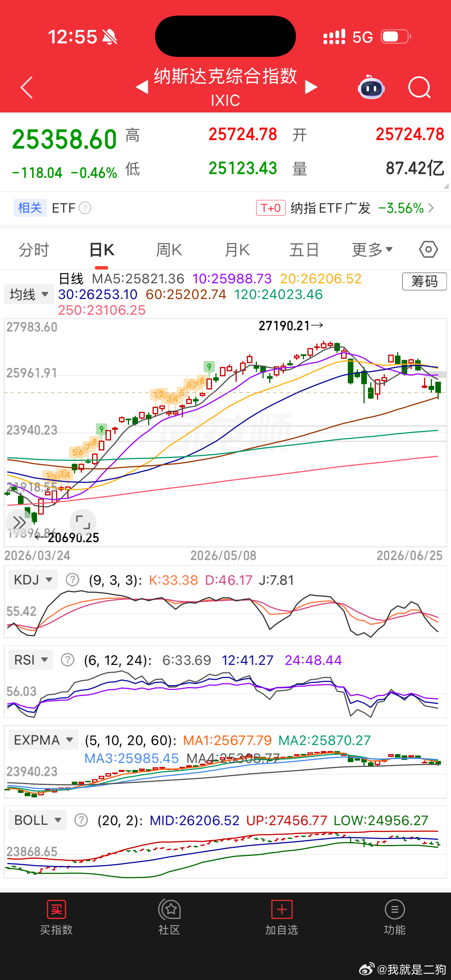Viewport: 451px width, 980px height.
Task: Open BOLL indicator dropdown
Action: [x=37, y=820]
